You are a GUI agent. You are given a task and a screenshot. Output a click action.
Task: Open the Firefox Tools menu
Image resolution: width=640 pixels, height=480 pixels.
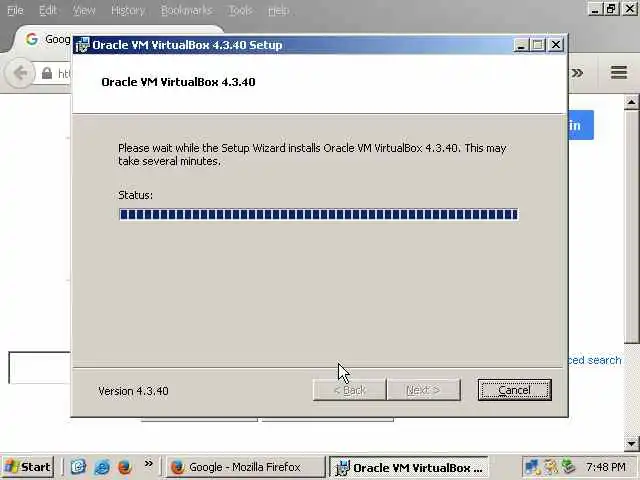[x=240, y=10]
